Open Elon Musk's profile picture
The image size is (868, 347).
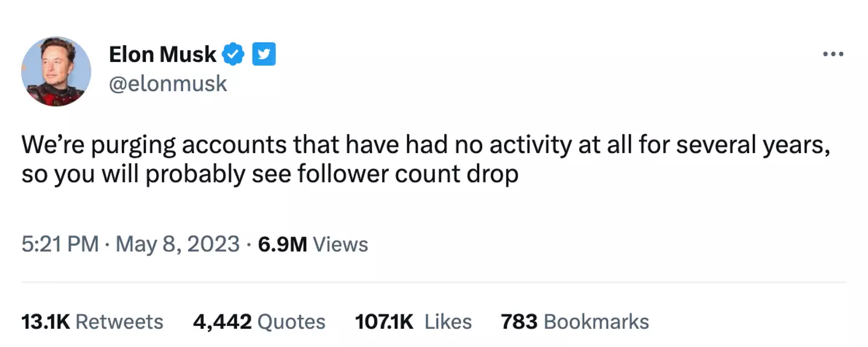pyautogui.click(x=56, y=71)
